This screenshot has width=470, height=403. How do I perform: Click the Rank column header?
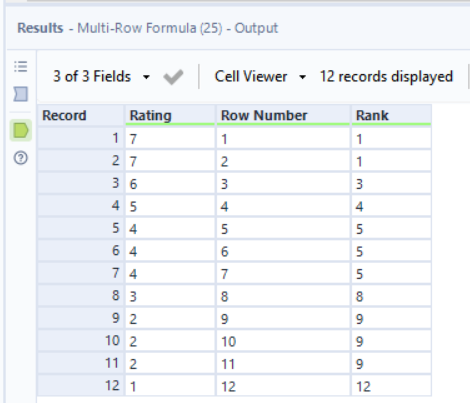pyautogui.click(x=391, y=115)
